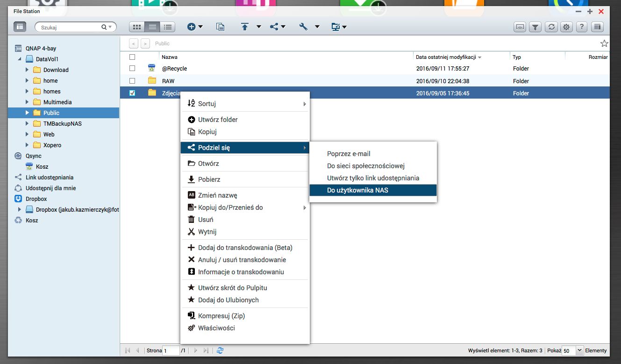Expand the TMBackupNAS folder node

coord(28,123)
